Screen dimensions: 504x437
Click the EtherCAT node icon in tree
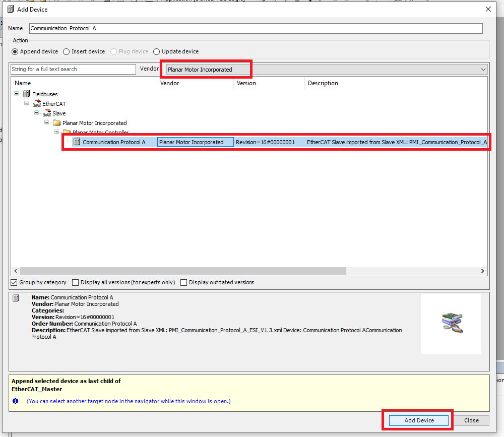click(37, 104)
